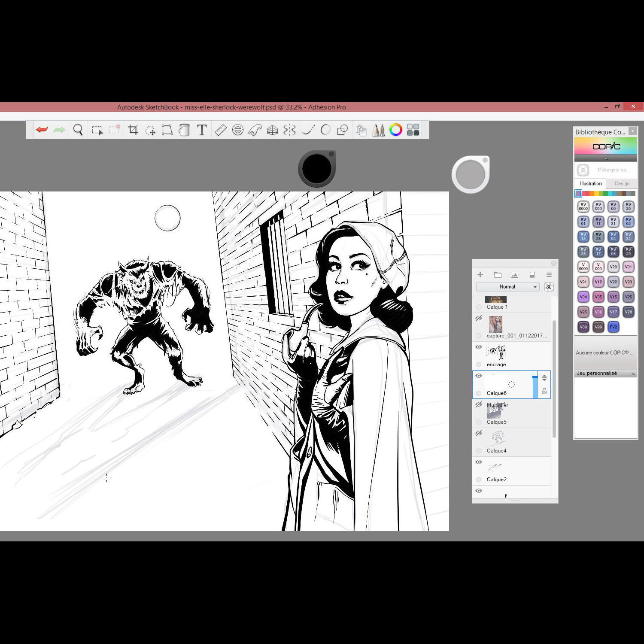
Task: Enable the Predictive Stroke tool
Action: point(325,130)
